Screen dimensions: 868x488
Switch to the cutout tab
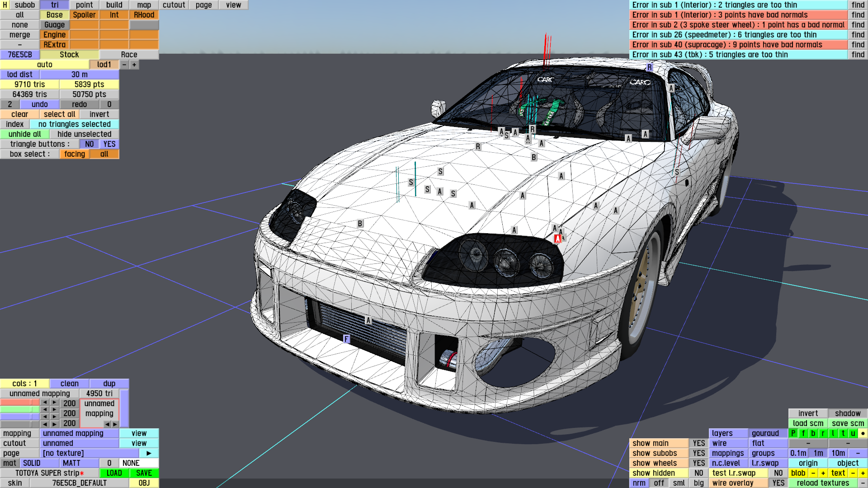[x=174, y=5]
